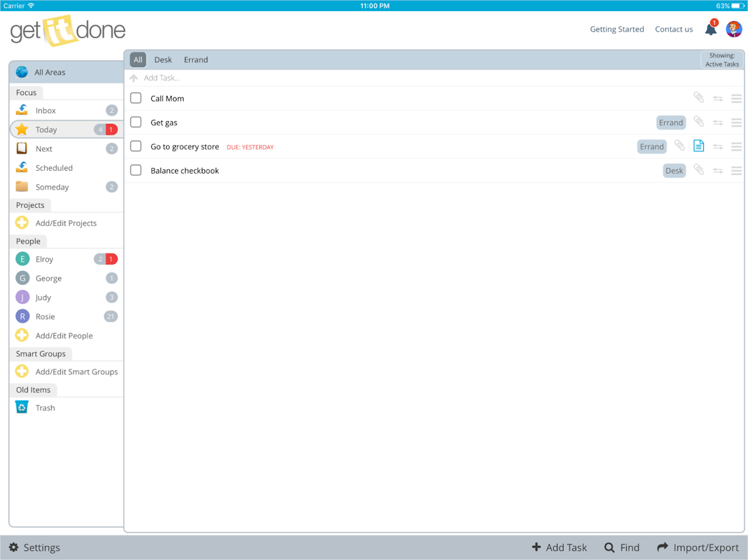Click the Add/Edit Projects plus icon
The height and width of the screenshot is (560, 748).
pyautogui.click(x=22, y=223)
